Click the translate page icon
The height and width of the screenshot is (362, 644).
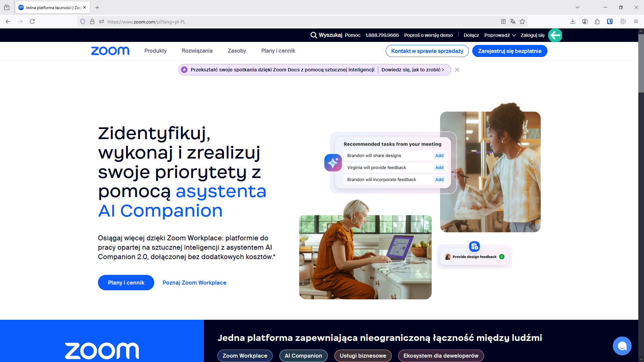coord(513,21)
